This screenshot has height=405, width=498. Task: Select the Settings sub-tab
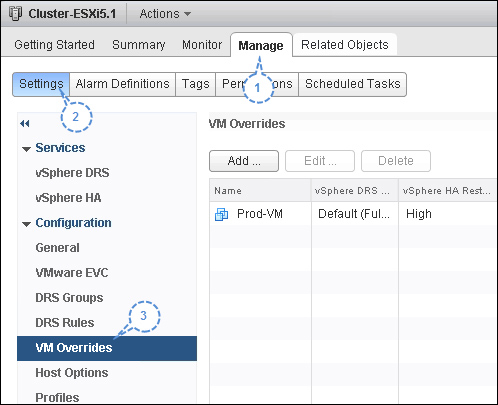tap(41, 84)
